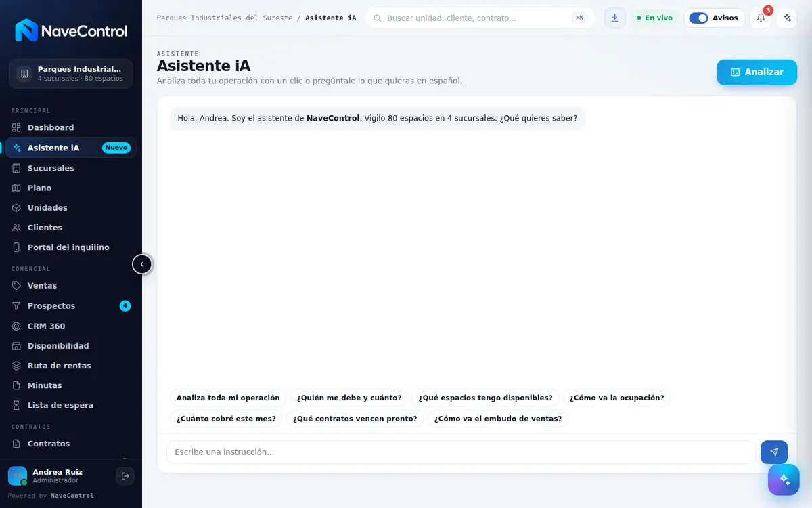Click Parques Industriales del Sureste breadcrumb
Image resolution: width=812 pixels, height=508 pixels.
[225, 18]
